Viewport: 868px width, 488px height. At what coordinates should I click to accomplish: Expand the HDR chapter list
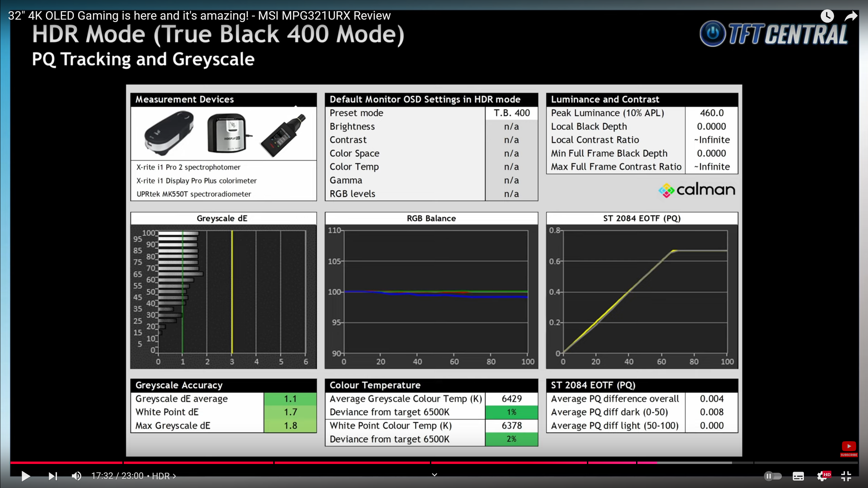(164, 476)
